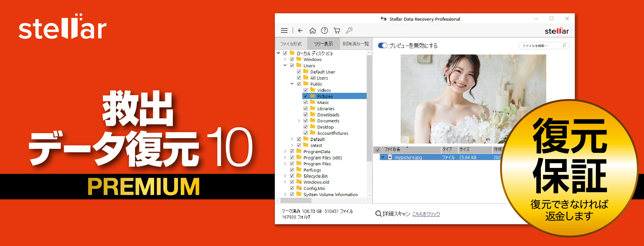
Task: Click the mypicture.jpg file icon
Action: coord(390,157)
